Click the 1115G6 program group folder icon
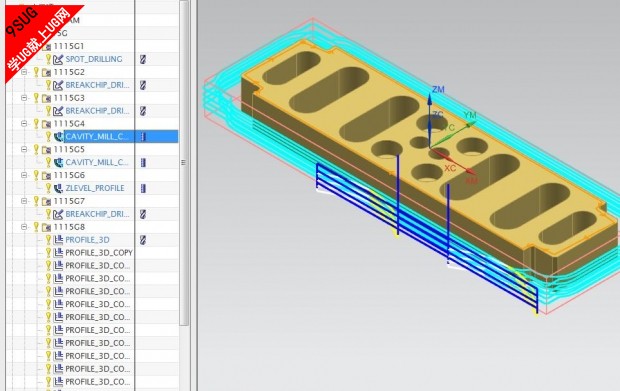Viewport: 620px width, 391px height. pyautogui.click(x=47, y=176)
